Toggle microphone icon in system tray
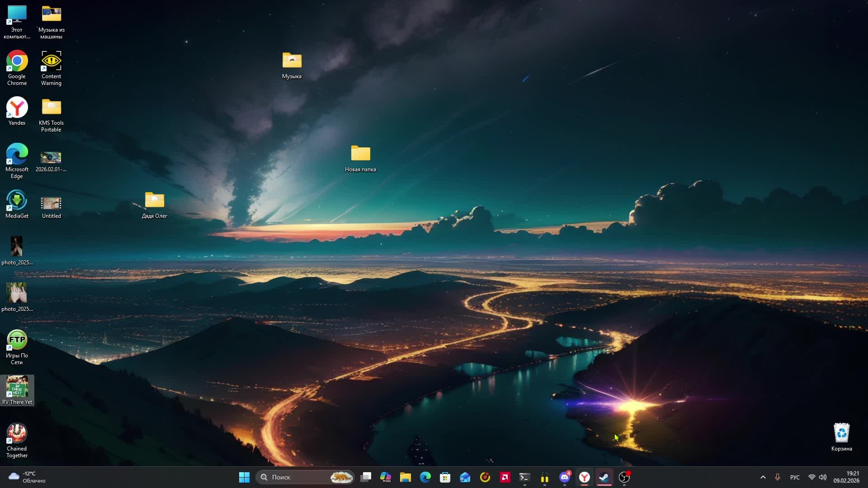 click(778, 477)
